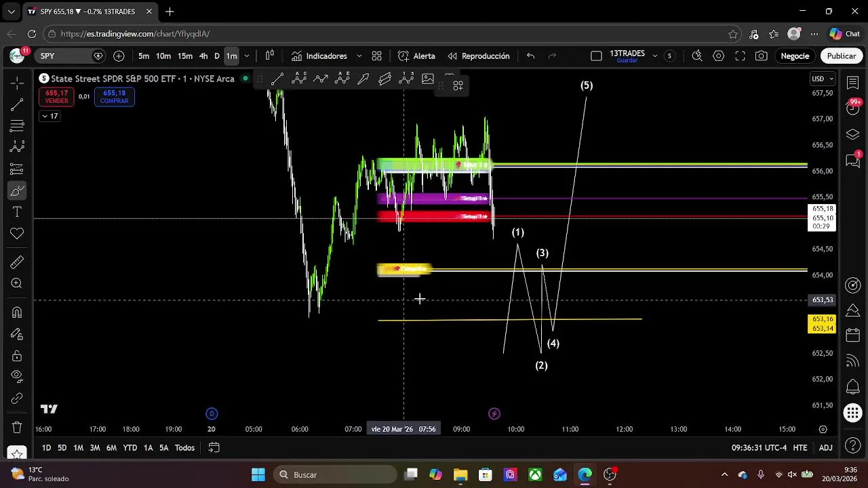Image resolution: width=868 pixels, height=488 pixels.
Task: Save layout 13TRADES Guardar
Action: (627, 56)
